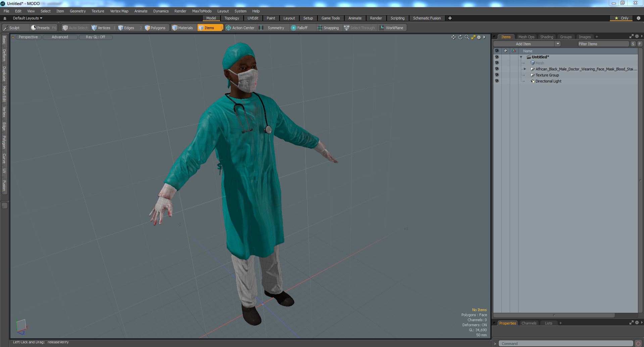Toggle Symmetry on or off

[272, 28]
